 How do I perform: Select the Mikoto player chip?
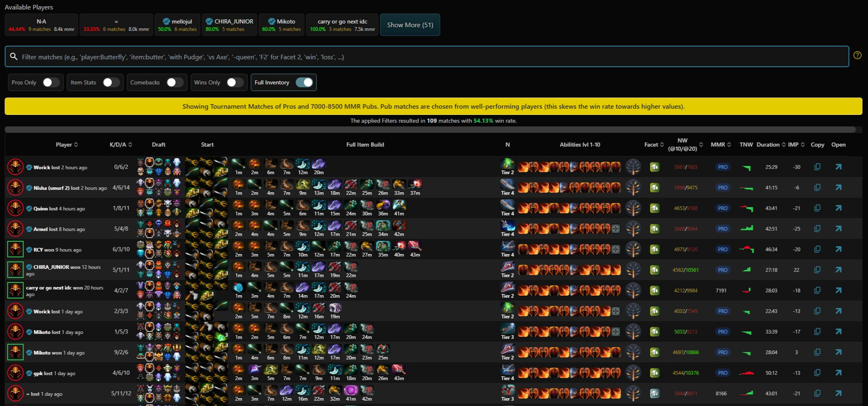(x=282, y=25)
